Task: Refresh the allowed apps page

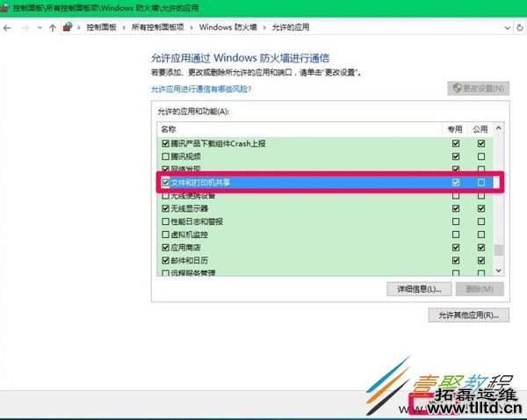Action: (520, 27)
